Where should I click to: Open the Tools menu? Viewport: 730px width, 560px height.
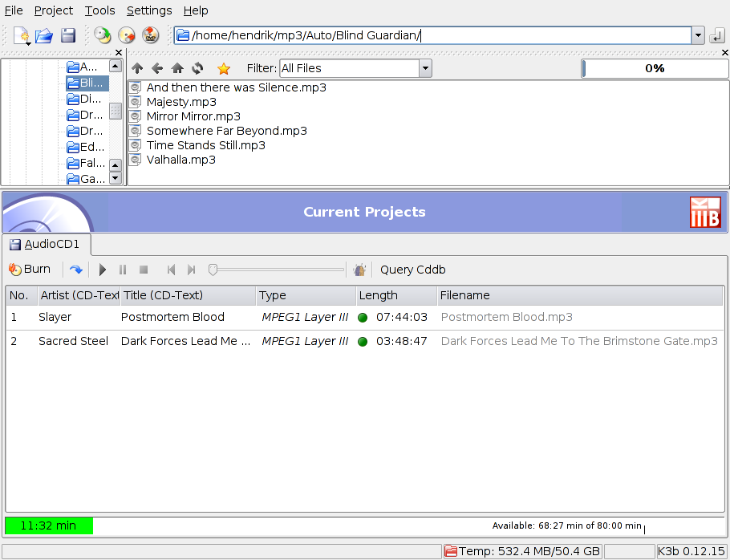pos(100,10)
